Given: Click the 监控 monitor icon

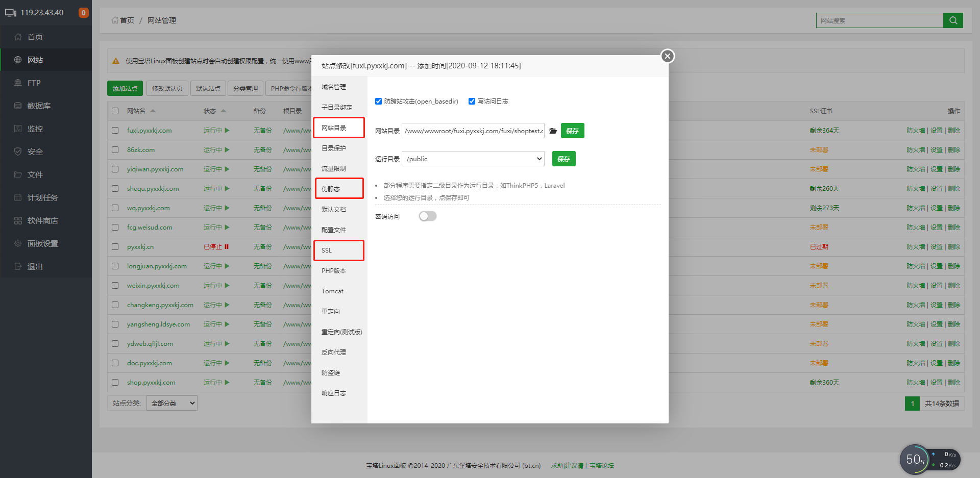Looking at the screenshot, I should pos(18,129).
